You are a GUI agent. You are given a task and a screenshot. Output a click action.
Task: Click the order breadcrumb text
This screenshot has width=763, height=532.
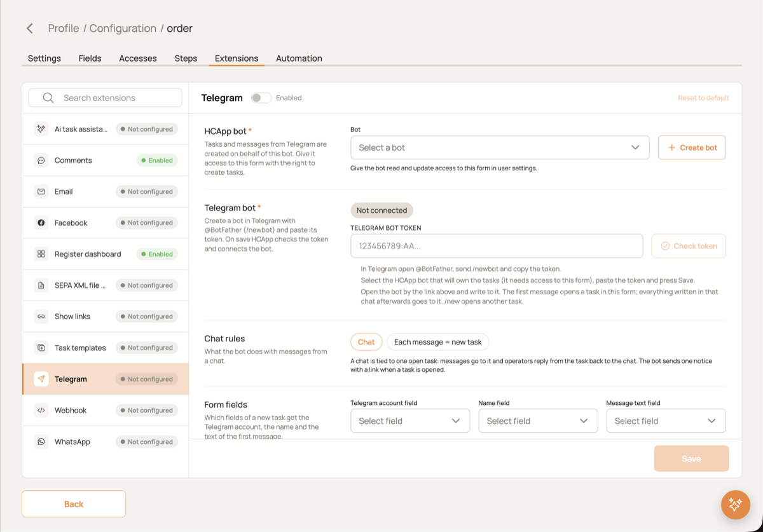180,29
